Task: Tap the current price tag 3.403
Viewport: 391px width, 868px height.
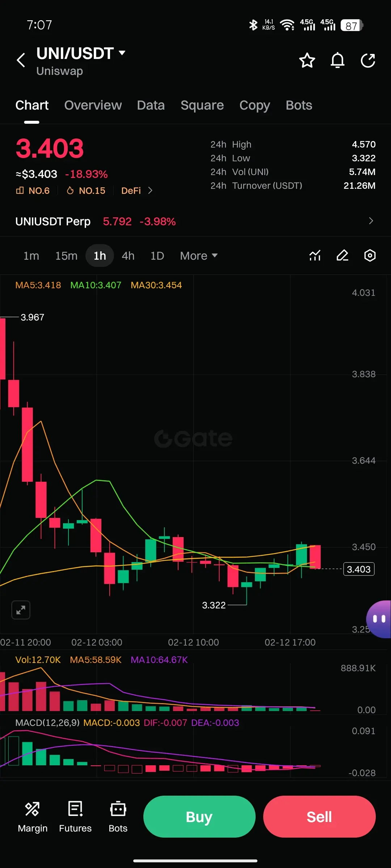Action: pyautogui.click(x=359, y=569)
